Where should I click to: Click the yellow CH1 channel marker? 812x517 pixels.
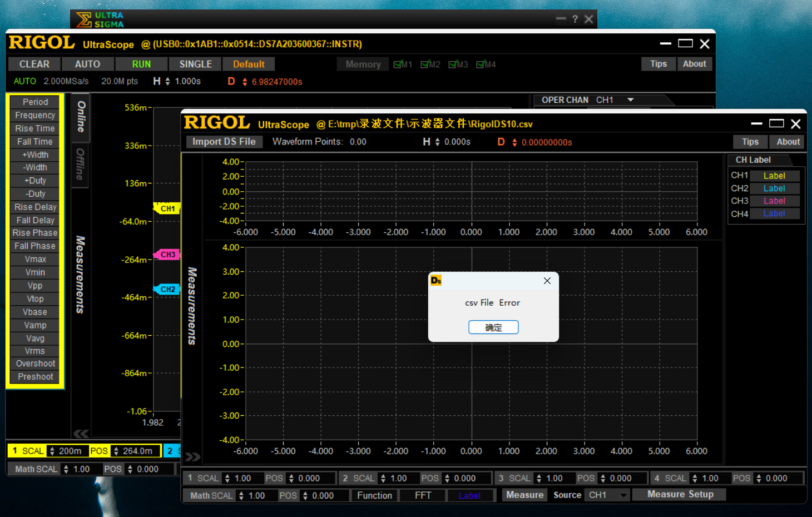coord(167,208)
